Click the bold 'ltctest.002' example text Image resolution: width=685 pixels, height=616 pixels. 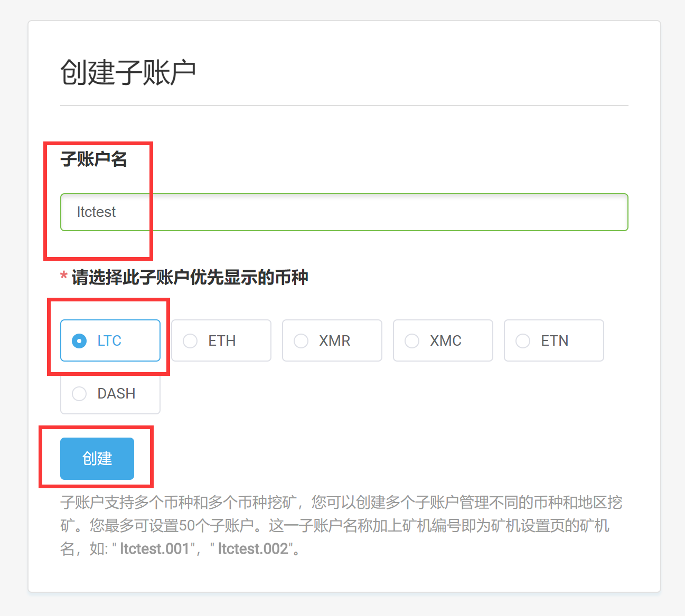click(x=253, y=549)
